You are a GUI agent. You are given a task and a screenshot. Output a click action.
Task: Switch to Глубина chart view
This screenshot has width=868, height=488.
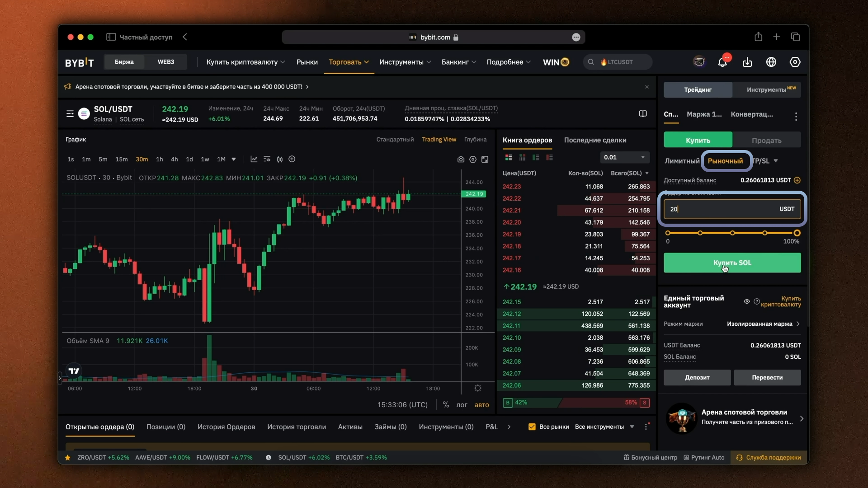[x=475, y=140]
